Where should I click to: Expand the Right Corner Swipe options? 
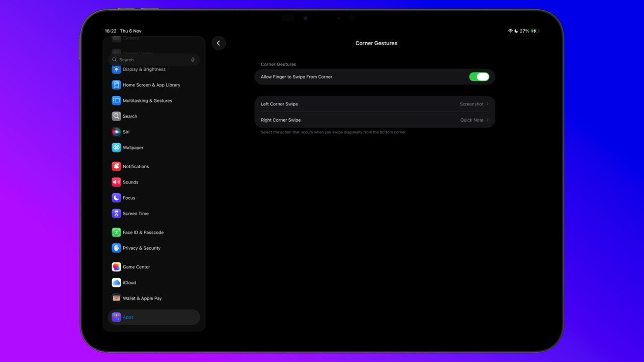375,120
